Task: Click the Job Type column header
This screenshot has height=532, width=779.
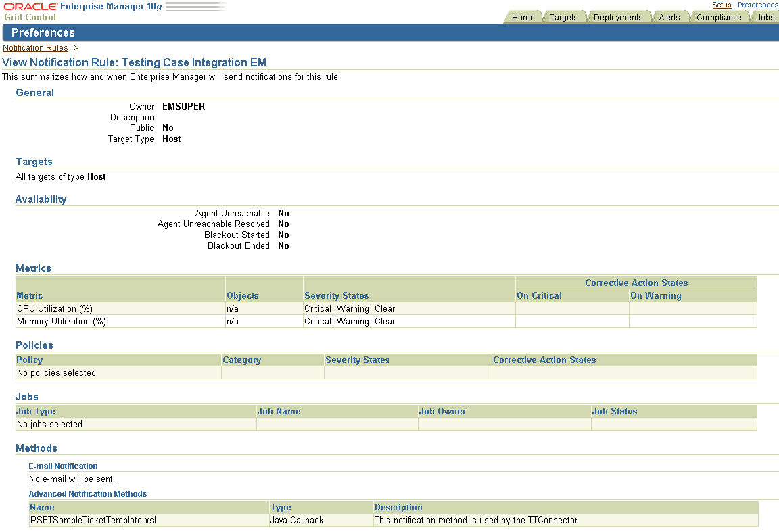Action: tap(35, 411)
